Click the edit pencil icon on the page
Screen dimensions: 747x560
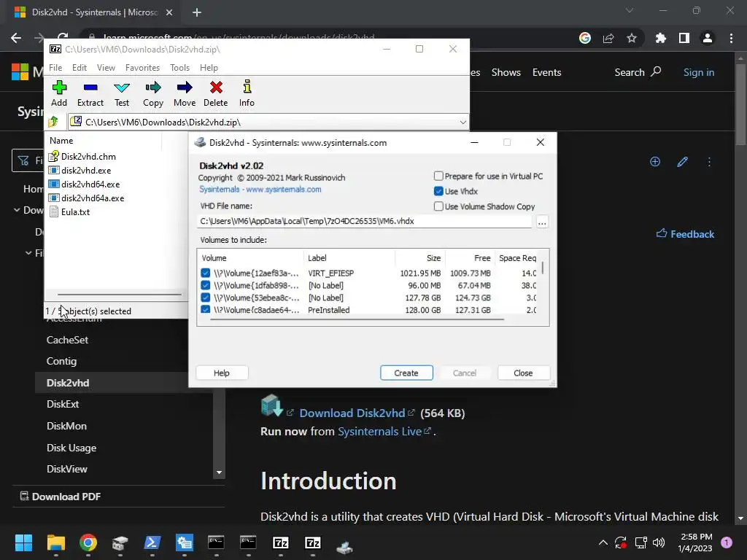tap(682, 161)
